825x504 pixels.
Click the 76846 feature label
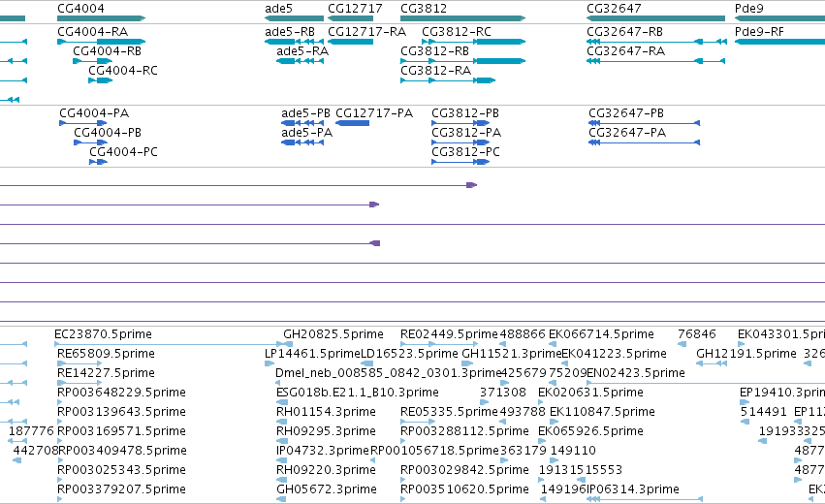point(697,334)
